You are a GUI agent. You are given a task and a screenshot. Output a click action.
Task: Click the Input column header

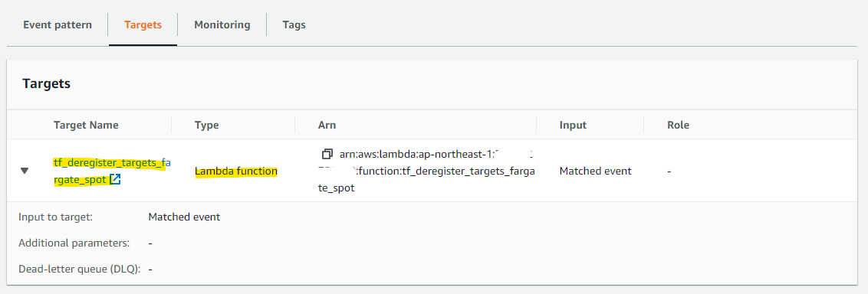coord(573,125)
